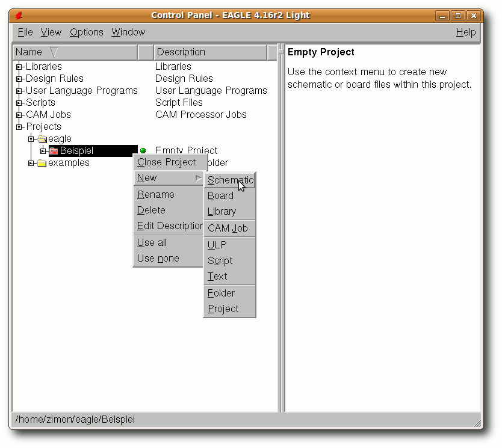The height and width of the screenshot is (448, 502).
Task: Expand the examples folder node
Action: click(x=31, y=163)
